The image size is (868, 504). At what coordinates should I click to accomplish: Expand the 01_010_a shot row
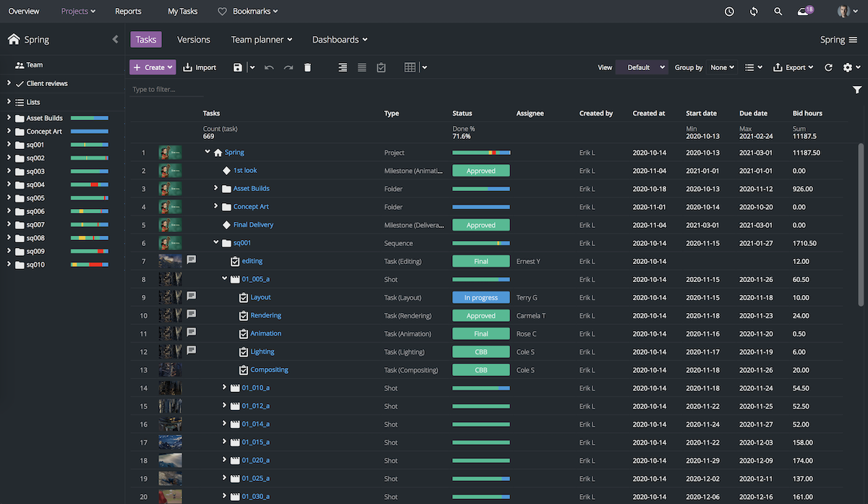[x=224, y=388]
